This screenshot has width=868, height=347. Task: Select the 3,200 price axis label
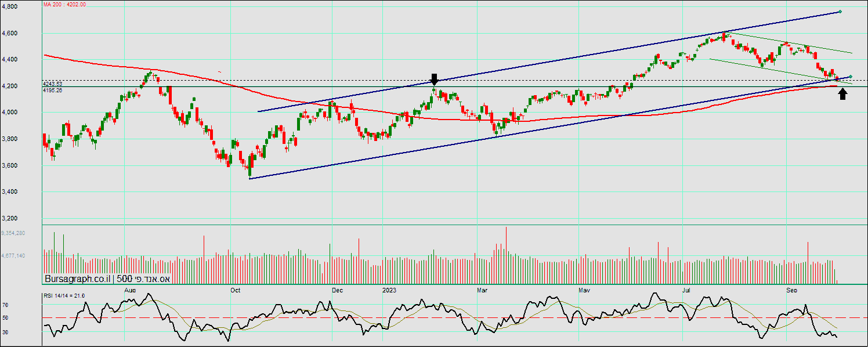[x=9, y=218]
